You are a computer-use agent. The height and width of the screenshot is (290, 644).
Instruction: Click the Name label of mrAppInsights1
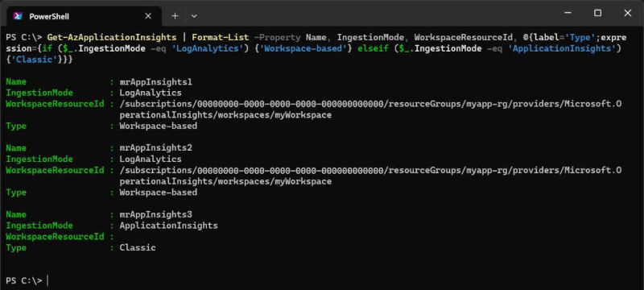(x=16, y=81)
